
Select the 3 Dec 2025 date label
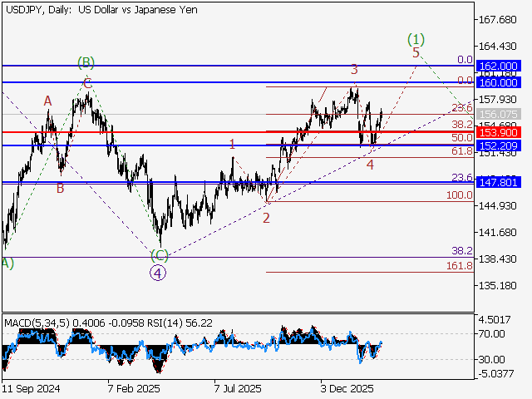click(346, 388)
